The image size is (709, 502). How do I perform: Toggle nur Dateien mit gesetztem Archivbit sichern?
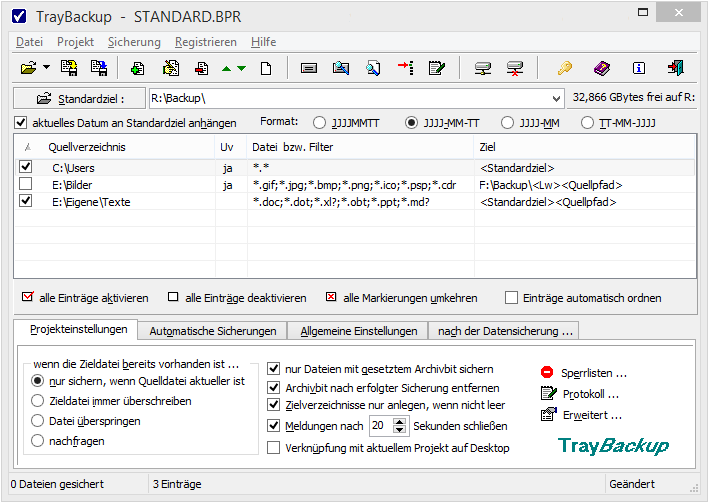(x=274, y=369)
